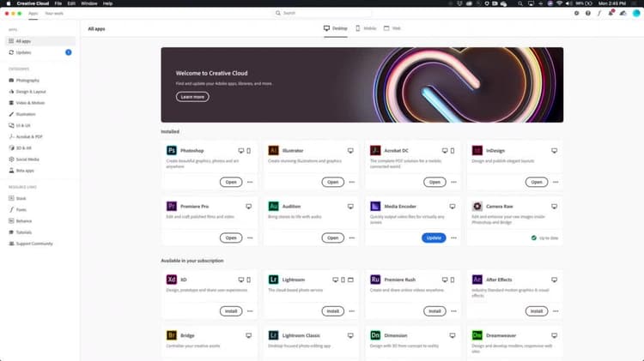Click the Acrobat DC app icon

375,151
